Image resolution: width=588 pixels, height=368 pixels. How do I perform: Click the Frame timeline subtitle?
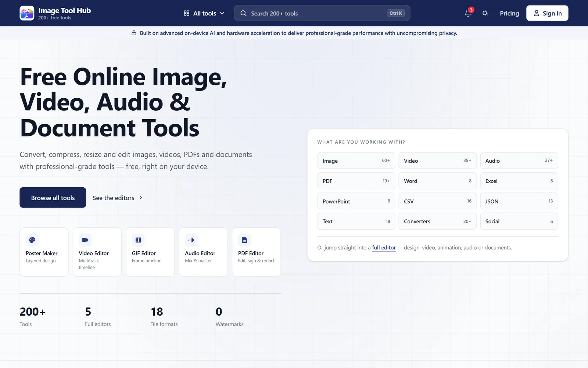point(147,261)
